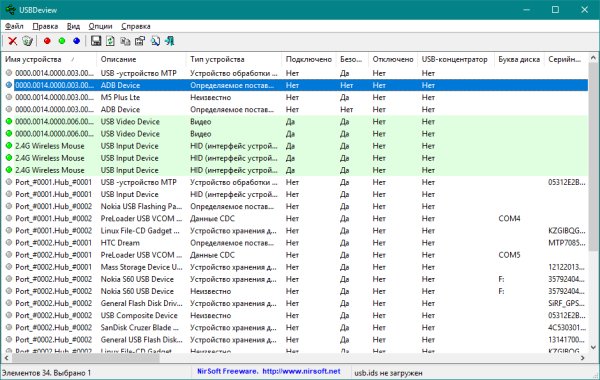This screenshot has width=600, height=380.
Task: Select the General USB Flash Disk... row
Action: point(295,339)
